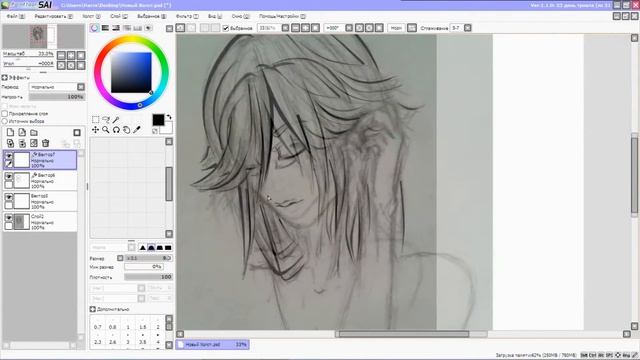Toggle the link box of Вектор6 layer
640x360 pixels.
(x=9, y=184)
